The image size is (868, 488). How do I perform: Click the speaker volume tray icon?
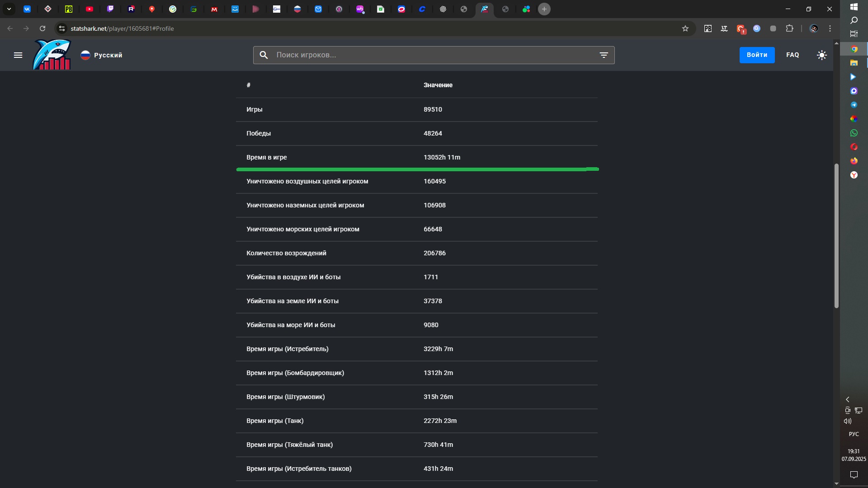pos(848,421)
